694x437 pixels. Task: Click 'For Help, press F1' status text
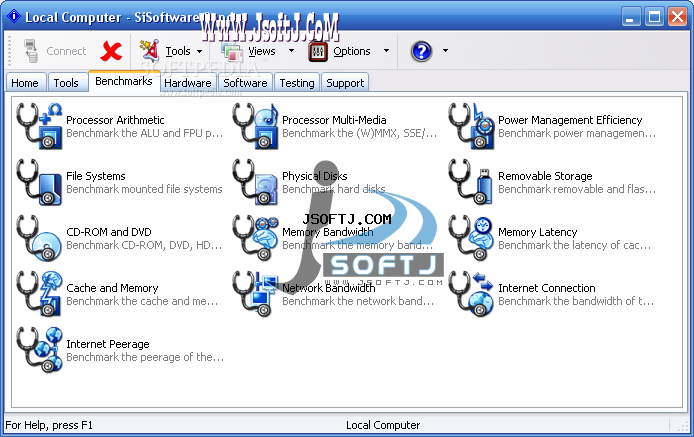(49, 425)
